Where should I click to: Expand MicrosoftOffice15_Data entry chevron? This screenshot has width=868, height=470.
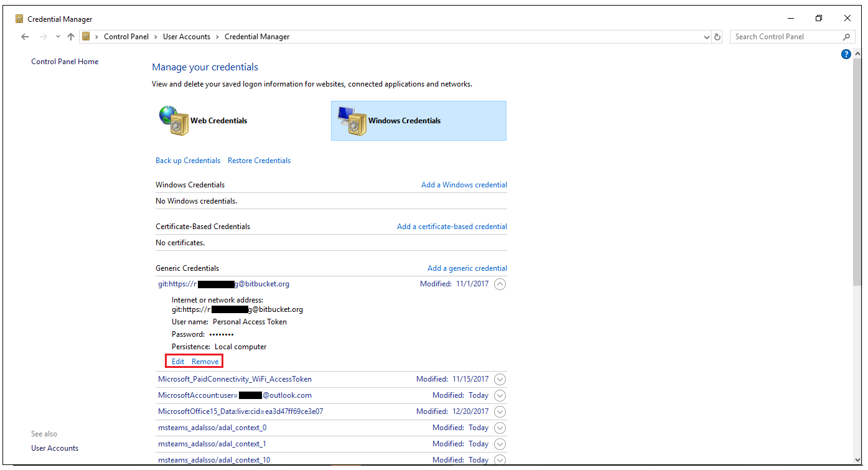[x=500, y=411]
